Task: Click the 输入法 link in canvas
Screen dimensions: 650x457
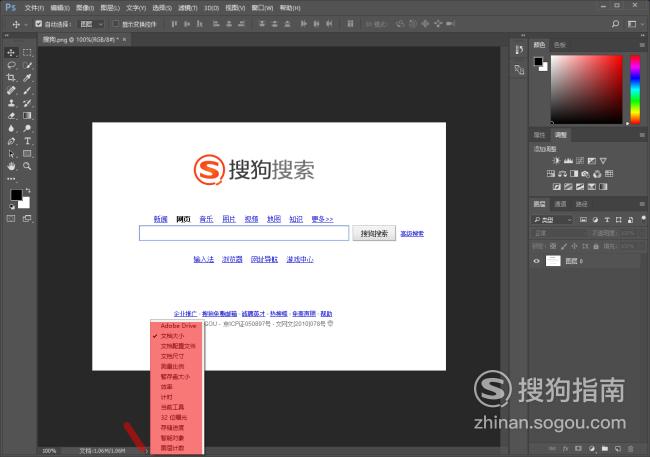Action: (204, 259)
